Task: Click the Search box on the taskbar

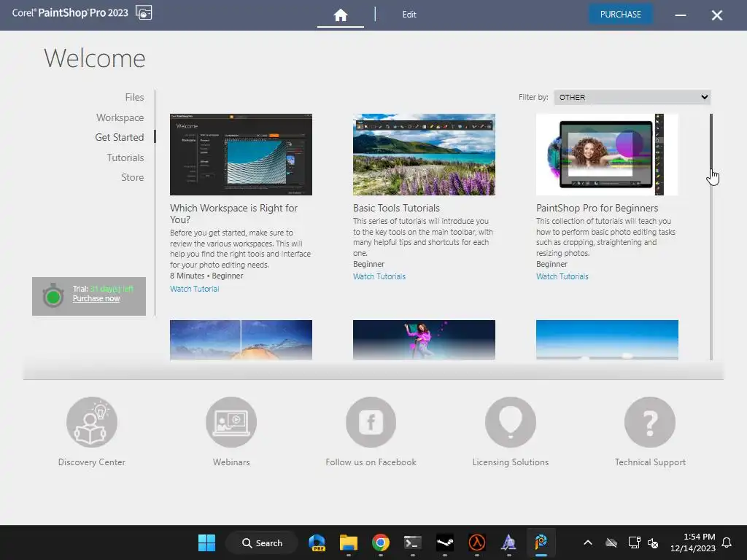Action: click(x=262, y=542)
